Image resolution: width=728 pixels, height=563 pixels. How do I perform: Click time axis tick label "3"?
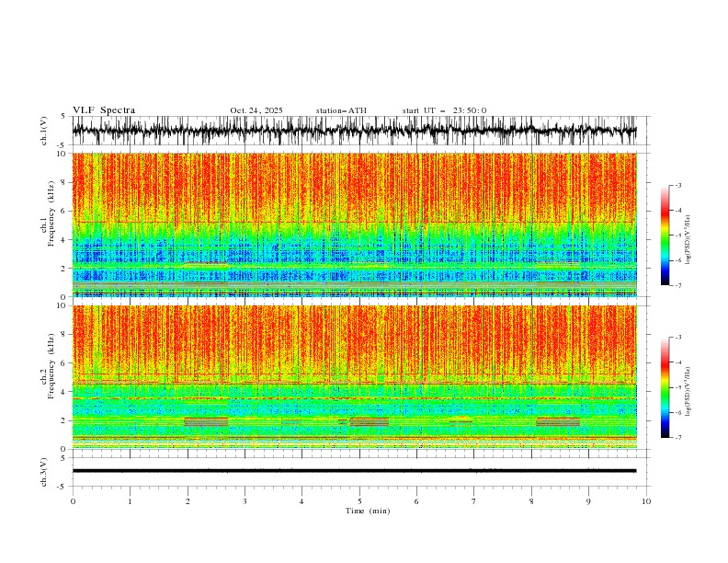[245, 501]
